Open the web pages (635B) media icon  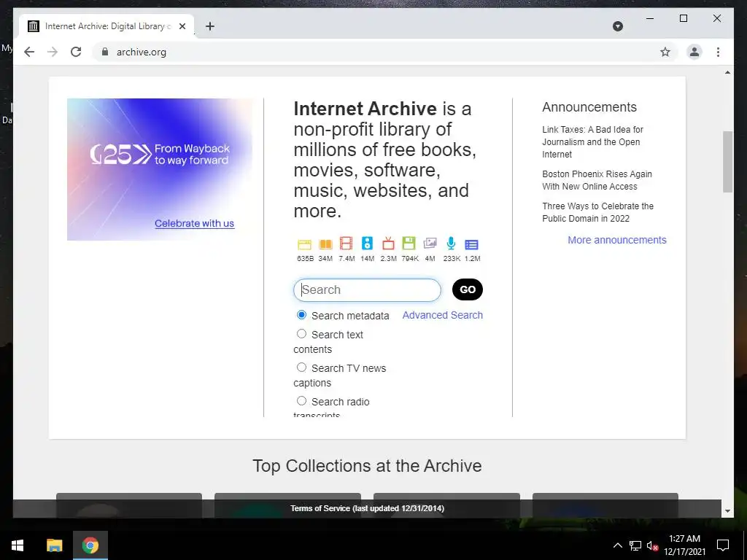point(304,244)
